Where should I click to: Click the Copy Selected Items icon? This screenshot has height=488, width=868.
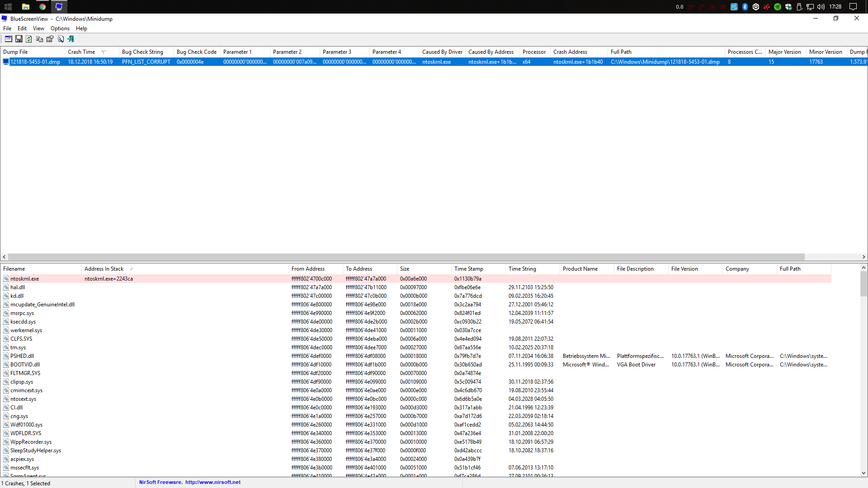point(39,39)
